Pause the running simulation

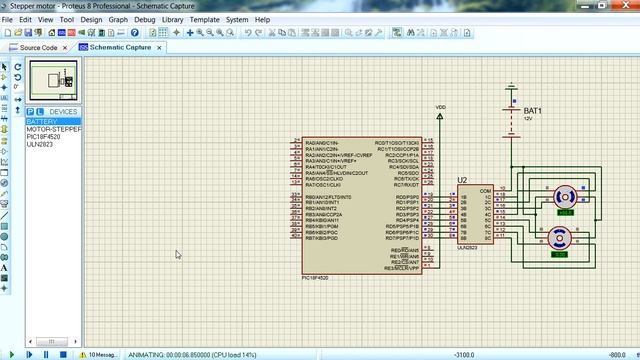point(46,355)
